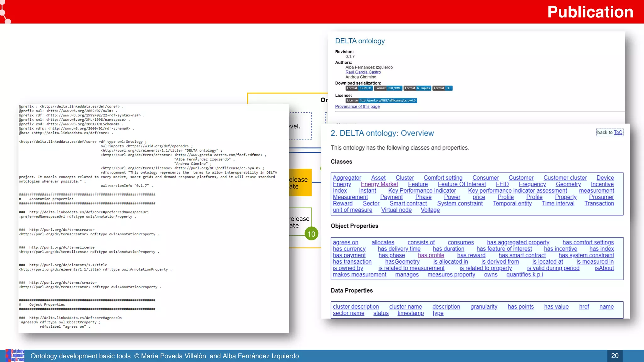Open the Aggregator class link
644x362 pixels.
[347, 178]
